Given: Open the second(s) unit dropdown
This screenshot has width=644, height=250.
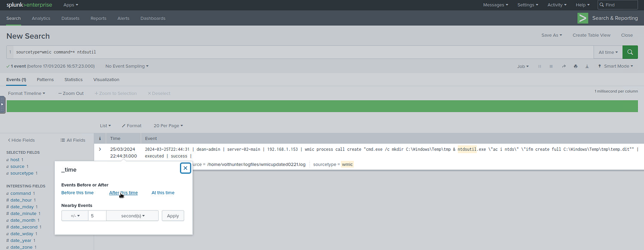Looking at the screenshot, I should pyautogui.click(x=132, y=216).
